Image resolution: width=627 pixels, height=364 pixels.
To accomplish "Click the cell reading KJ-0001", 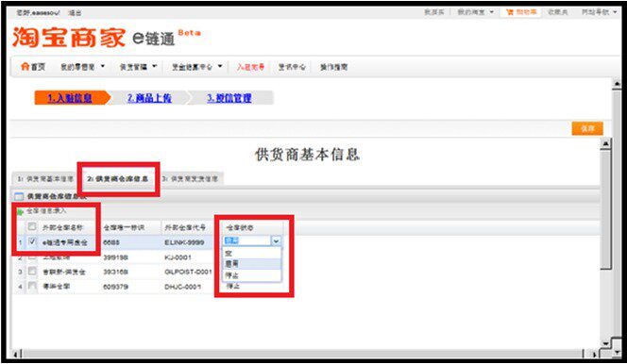I will (x=178, y=257).
